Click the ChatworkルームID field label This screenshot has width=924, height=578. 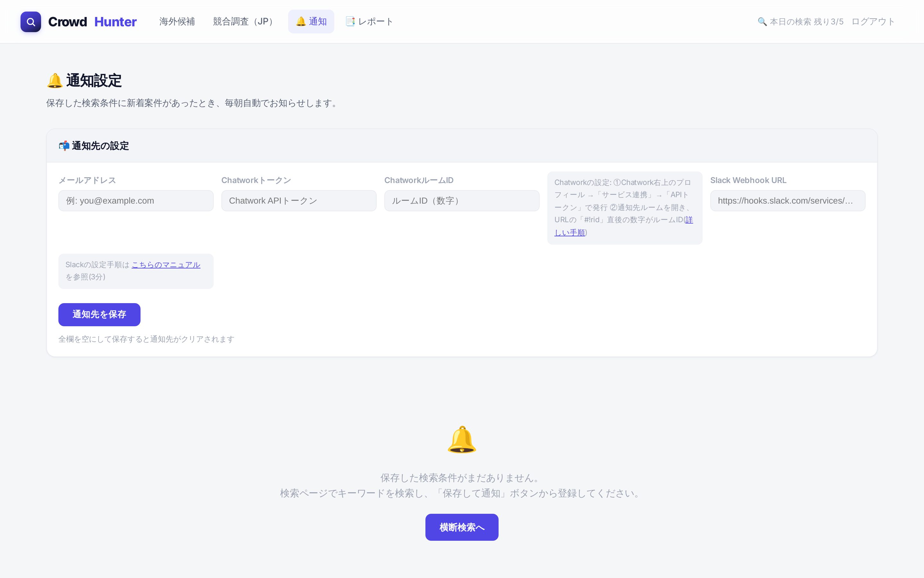click(419, 180)
